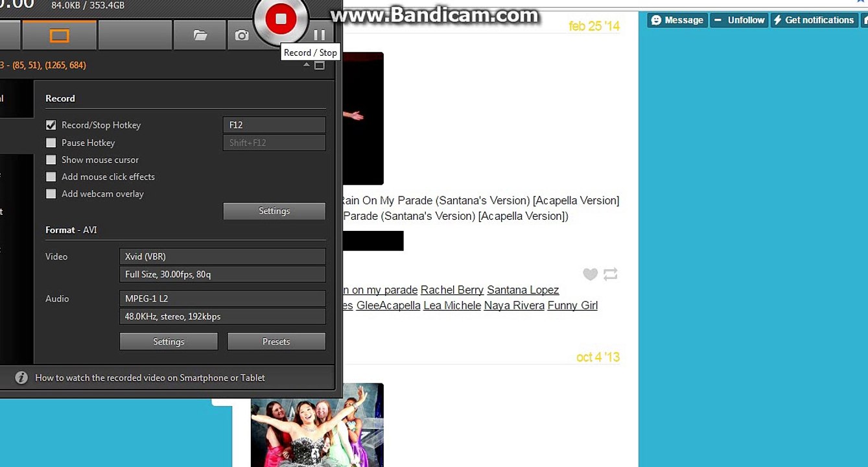The width and height of the screenshot is (868, 467).
Task: Like the Tumblr post with the heart icon
Action: coord(590,274)
